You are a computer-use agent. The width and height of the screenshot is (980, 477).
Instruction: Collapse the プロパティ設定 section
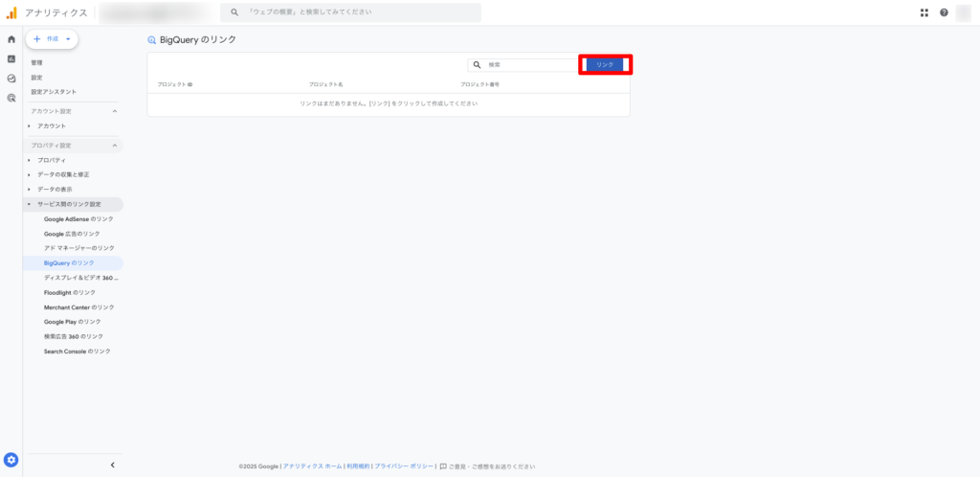(x=115, y=146)
